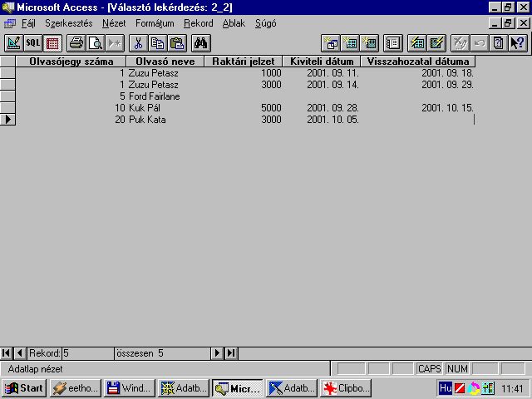Go to previous record button

point(20,353)
